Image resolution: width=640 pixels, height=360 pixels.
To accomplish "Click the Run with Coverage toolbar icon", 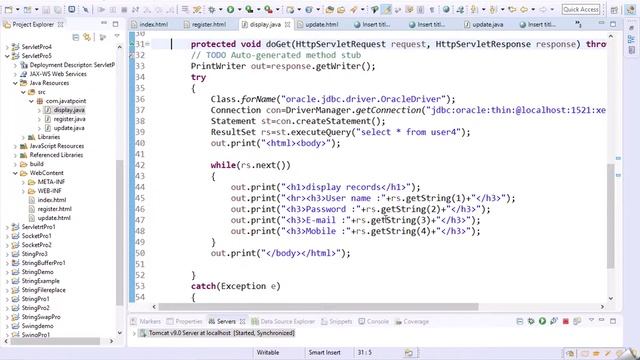I will tap(249, 9).
